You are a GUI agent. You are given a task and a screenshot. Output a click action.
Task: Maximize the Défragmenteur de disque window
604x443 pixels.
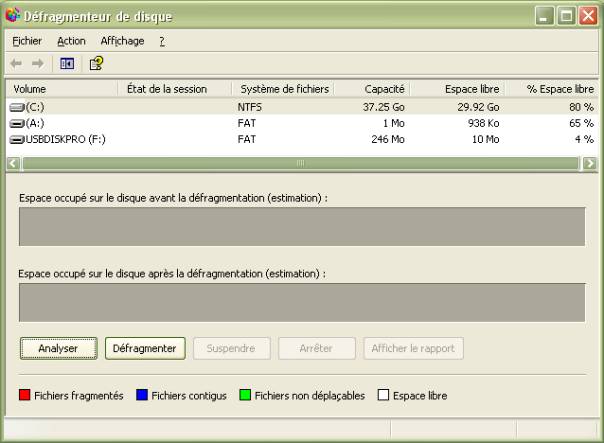click(x=566, y=16)
